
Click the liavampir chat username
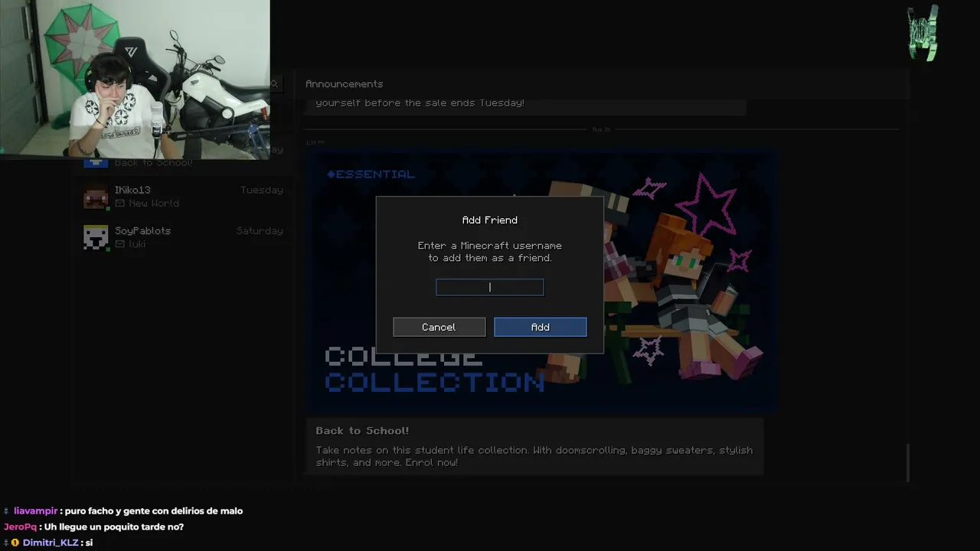click(35, 511)
